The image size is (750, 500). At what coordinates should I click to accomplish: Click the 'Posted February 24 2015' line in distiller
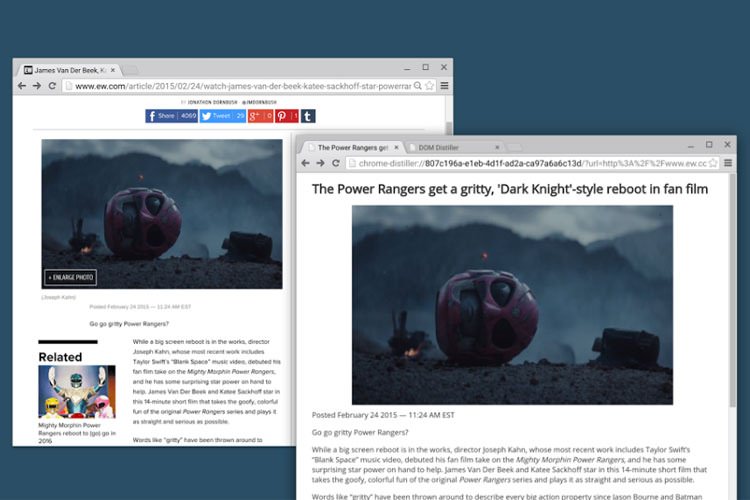coord(383,415)
